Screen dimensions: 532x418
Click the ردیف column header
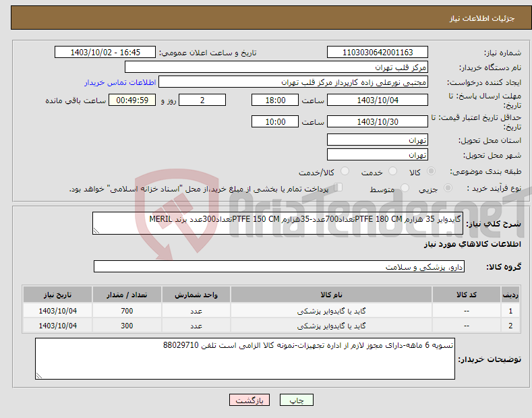[510, 295]
